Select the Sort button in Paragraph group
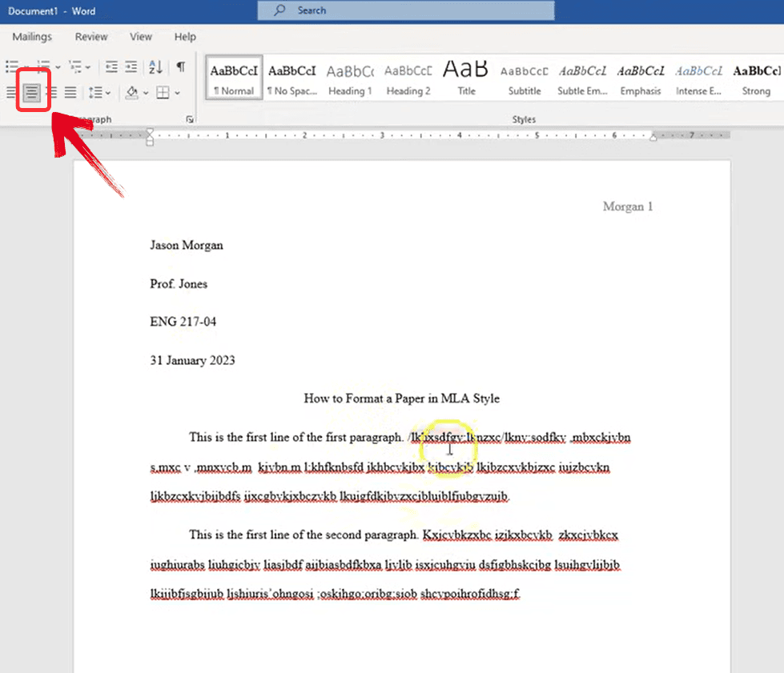Image resolution: width=784 pixels, height=673 pixels. [155, 66]
